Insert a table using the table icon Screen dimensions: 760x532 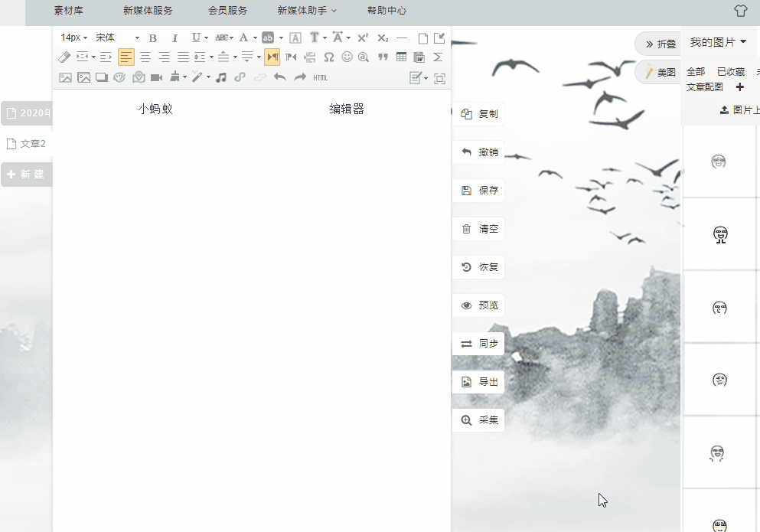coord(401,57)
